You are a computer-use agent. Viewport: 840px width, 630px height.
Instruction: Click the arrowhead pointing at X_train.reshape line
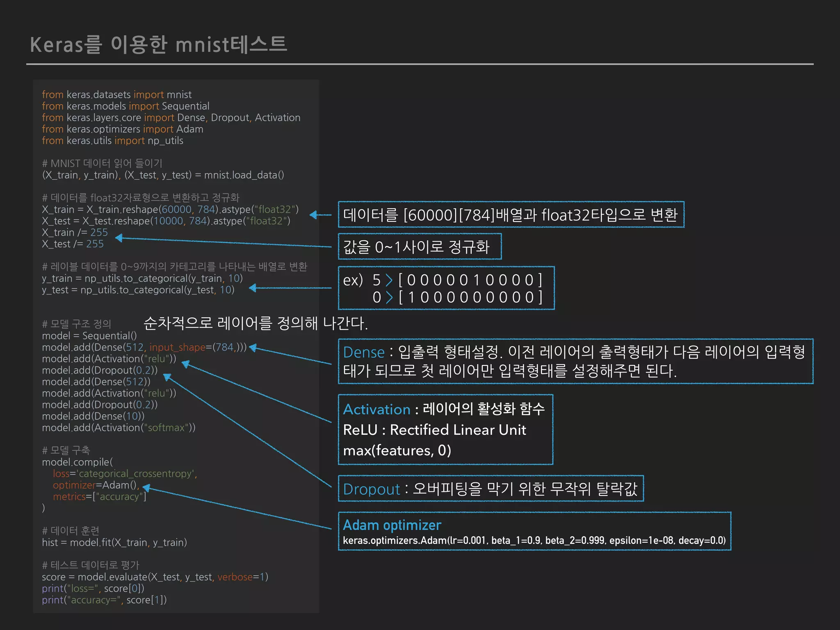click(x=314, y=215)
